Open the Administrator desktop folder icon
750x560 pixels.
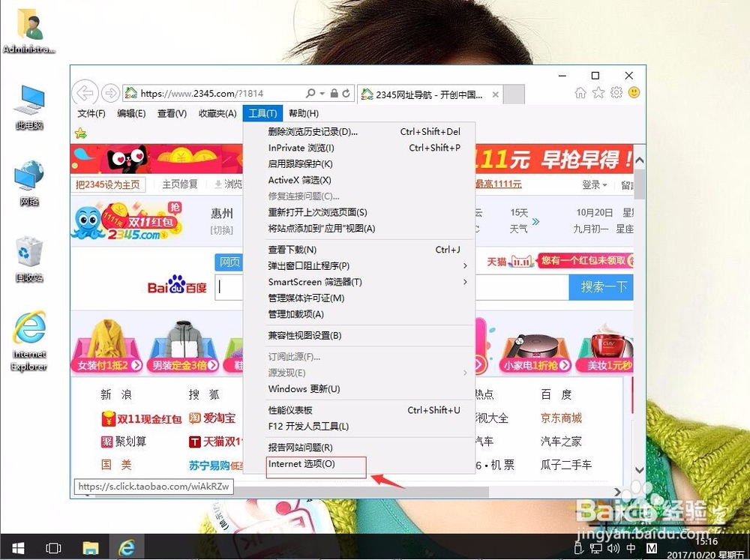tap(29, 31)
